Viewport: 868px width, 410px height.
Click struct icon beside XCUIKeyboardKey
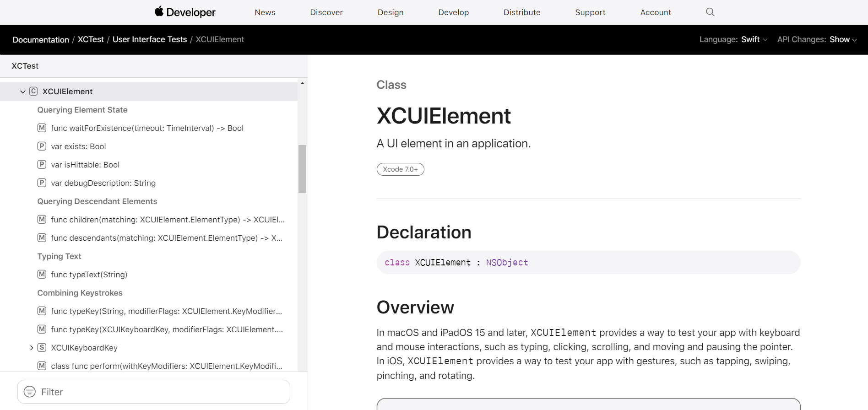click(x=42, y=347)
